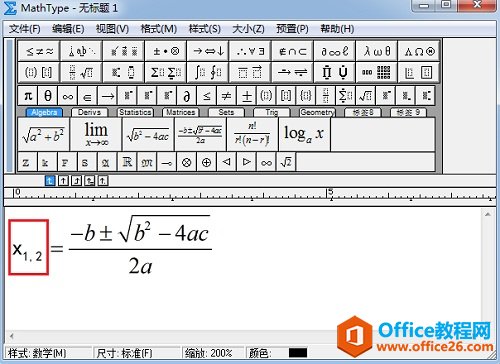Insert the circled plus ⊕ symbol

tap(207, 162)
